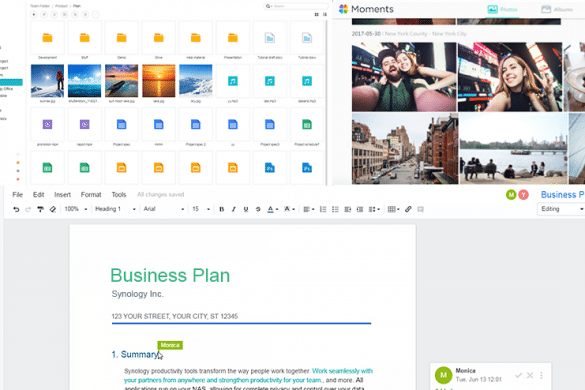Open the 100% zoom dropdown
The width and height of the screenshot is (585, 390).
coord(76,209)
